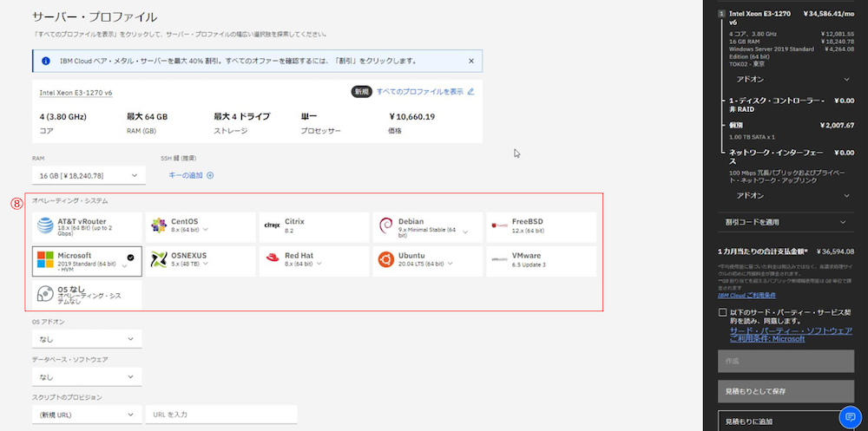Choose the Ubuntu operating system tile
868x431 pixels.
(428, 260)
